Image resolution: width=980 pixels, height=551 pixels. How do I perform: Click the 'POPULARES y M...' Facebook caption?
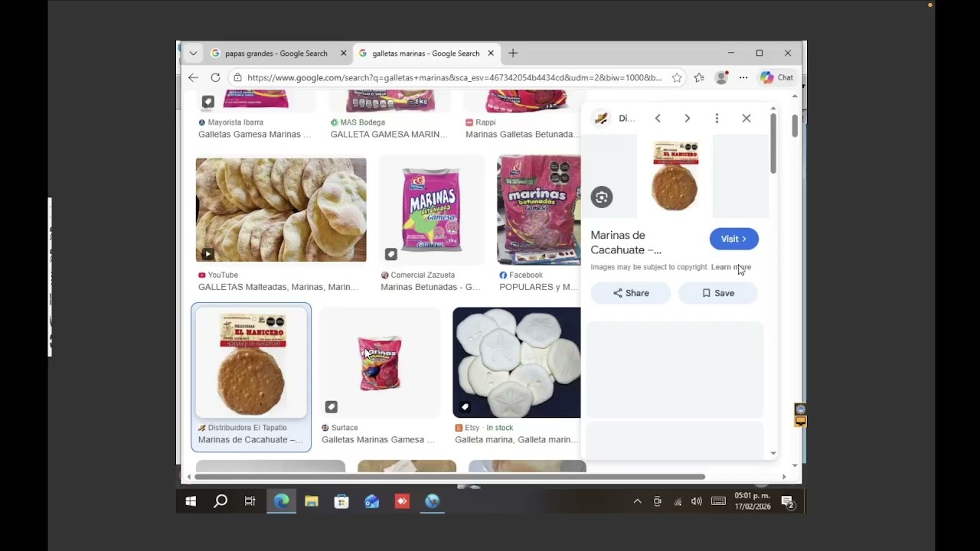coord(538,287)
